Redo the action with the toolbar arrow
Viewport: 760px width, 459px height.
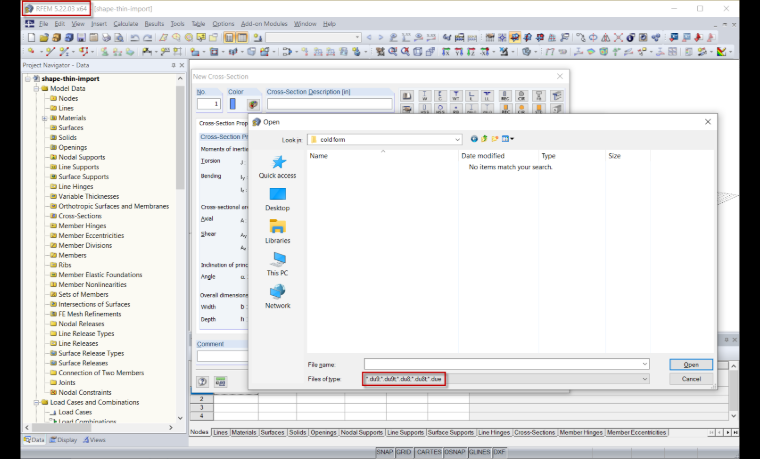tap(148, 37)
